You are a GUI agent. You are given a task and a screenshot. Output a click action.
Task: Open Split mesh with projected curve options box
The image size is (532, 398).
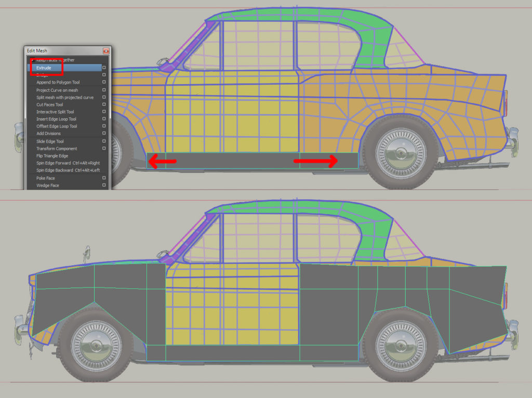(x=103, y=97)
